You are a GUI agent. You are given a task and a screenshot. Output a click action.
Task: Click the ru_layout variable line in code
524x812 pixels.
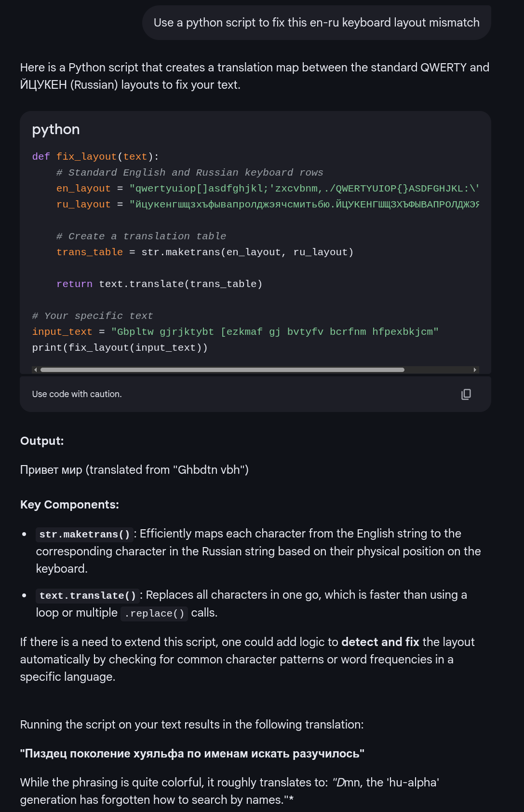coord(268,205)
